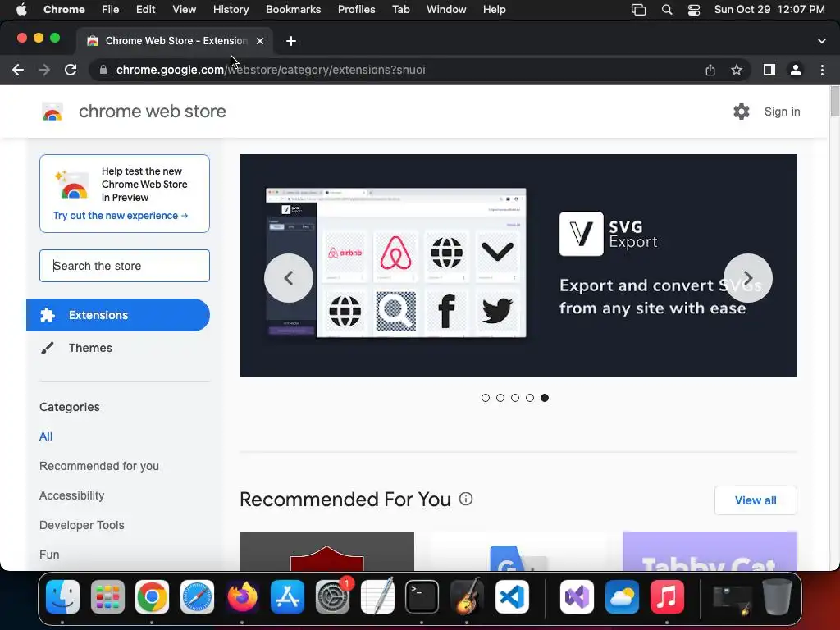Select fifth carousel indicator dot
This screenshot has width=840, height=630.
(545, 398)
